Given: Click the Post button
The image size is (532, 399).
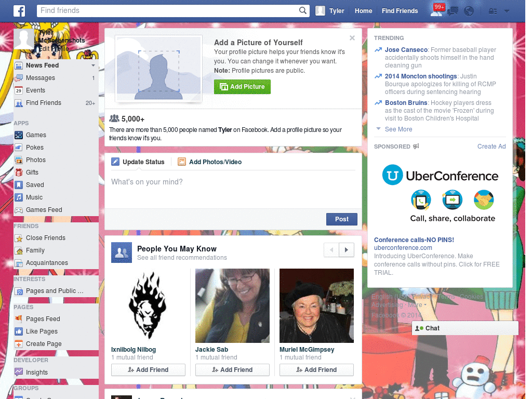Looking at the screenshot, I should 342,219.
